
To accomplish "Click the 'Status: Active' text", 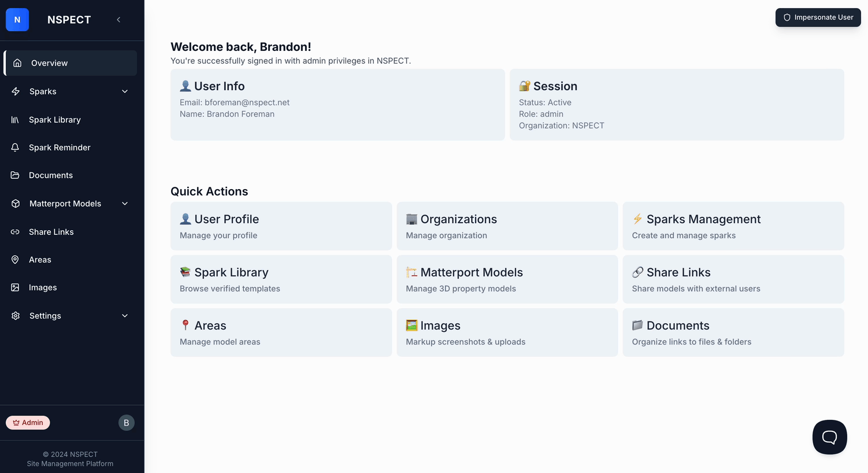I will 545,102.
